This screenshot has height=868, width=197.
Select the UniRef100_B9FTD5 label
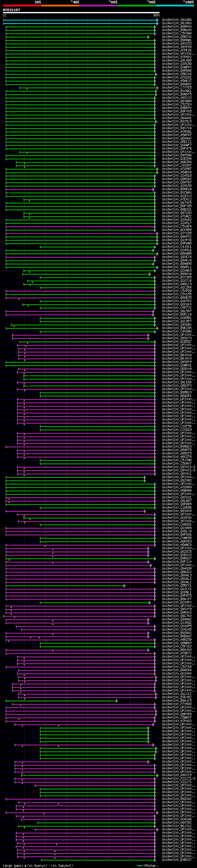click(x=177, y=206)
